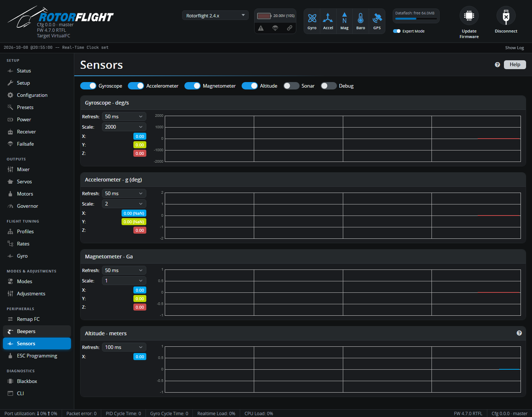Open Beepers via its sidebar icon
The height and width of the screenshot is (417, 532).
pos(10,332)
